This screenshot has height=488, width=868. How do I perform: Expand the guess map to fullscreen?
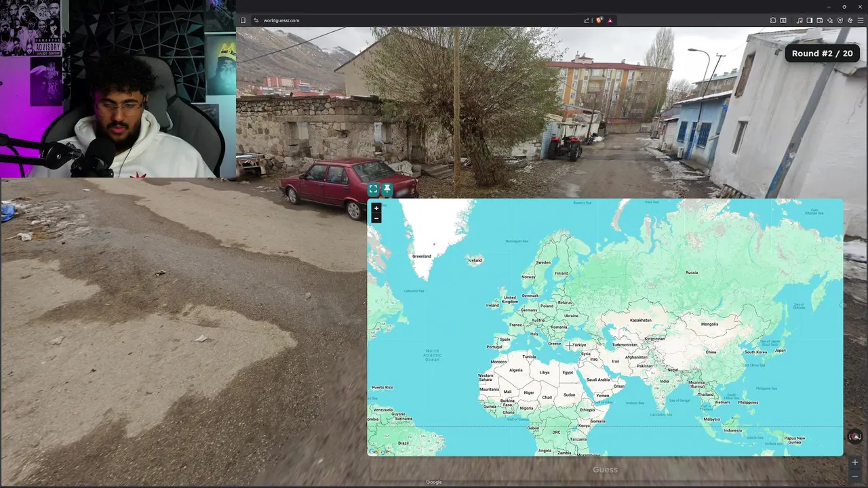click(x=373, y=190)
